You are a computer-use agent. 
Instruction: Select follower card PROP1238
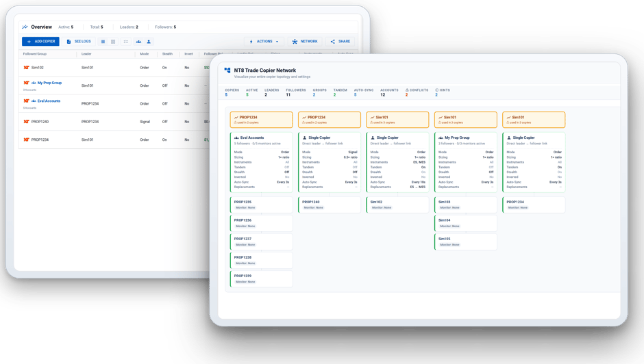[x=262, y=260]
